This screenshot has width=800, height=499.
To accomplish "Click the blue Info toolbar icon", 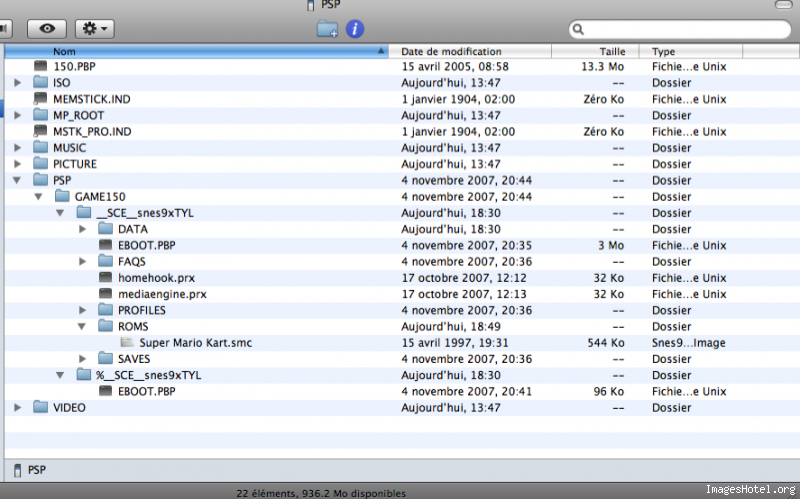I will click(x=355, y=29).
